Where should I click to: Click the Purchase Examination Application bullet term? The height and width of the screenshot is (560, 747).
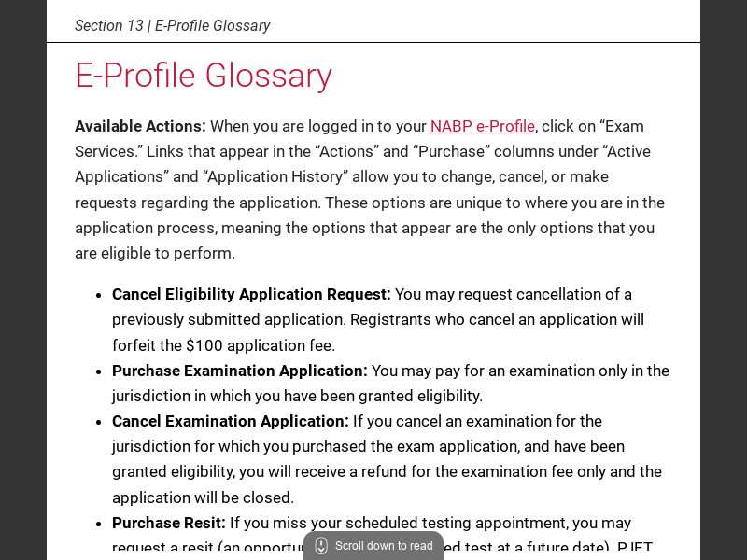click(x=238, y=371)
